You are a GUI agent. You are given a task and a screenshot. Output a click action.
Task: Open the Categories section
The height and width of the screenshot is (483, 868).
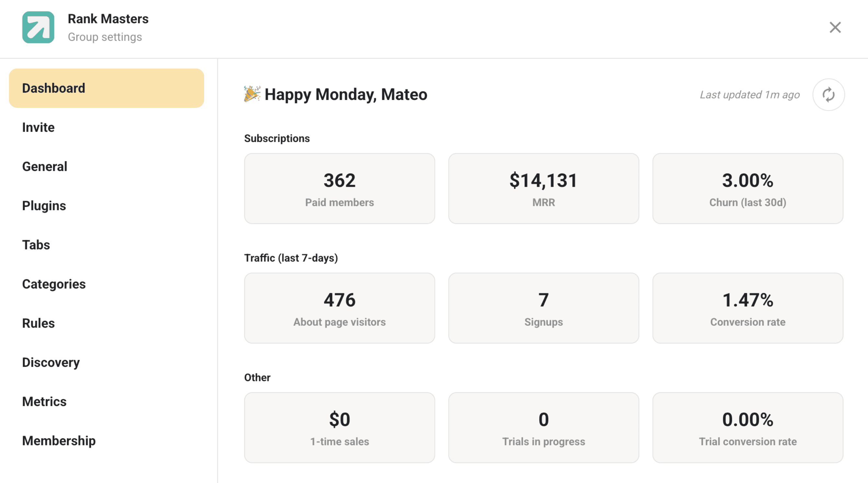(x=54, y=284)
